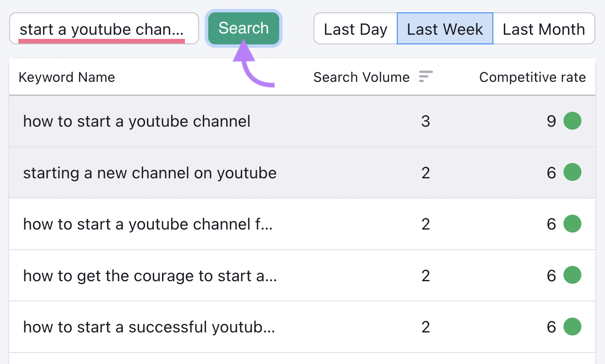Click the search volume value 3
The height and width of the screenshot is (364, 605).
click(x=426, y=121)
